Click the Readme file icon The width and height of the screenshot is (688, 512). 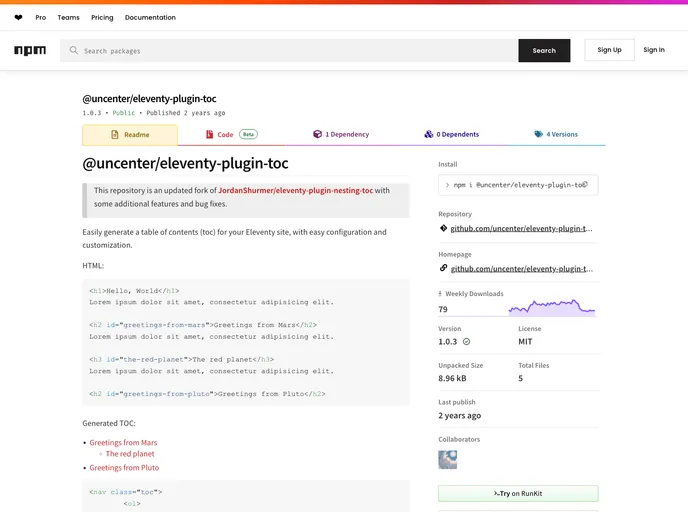115,135
